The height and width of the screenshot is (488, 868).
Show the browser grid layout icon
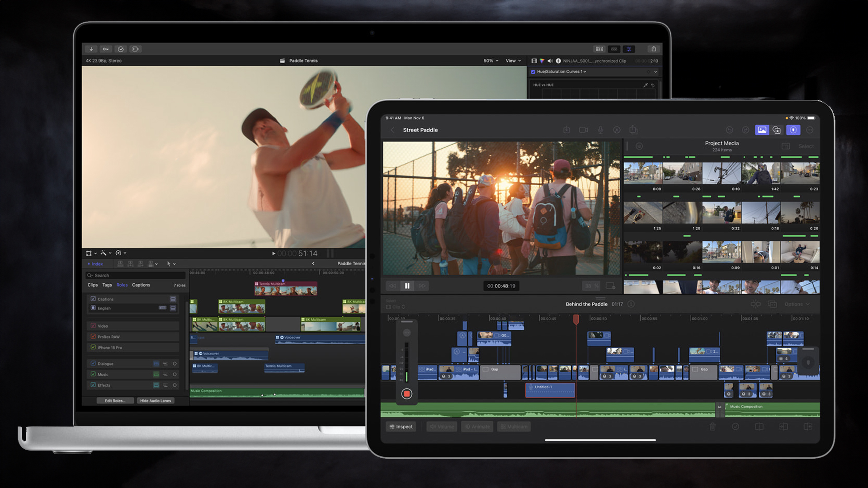click(599, 49)
